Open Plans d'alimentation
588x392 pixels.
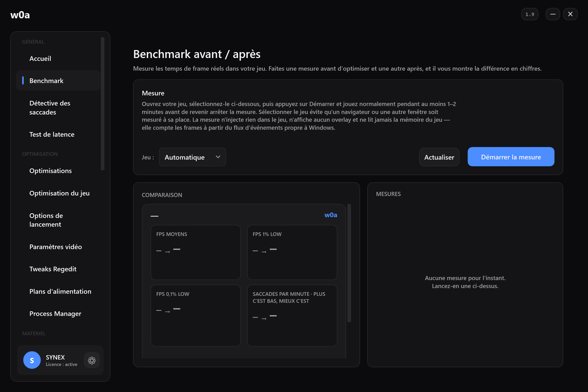[58, 291]
